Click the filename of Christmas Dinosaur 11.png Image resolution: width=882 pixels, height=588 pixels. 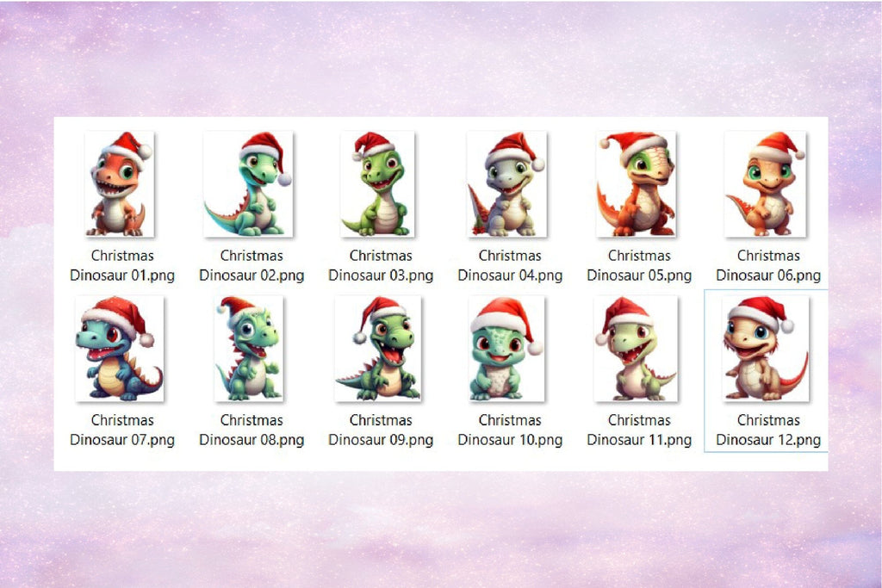click(x=638, y=430)
